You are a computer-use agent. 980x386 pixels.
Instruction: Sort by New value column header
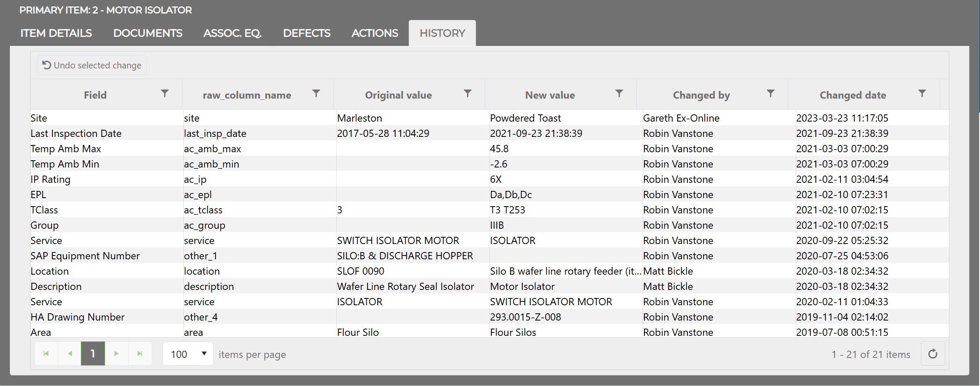point(550,95)
